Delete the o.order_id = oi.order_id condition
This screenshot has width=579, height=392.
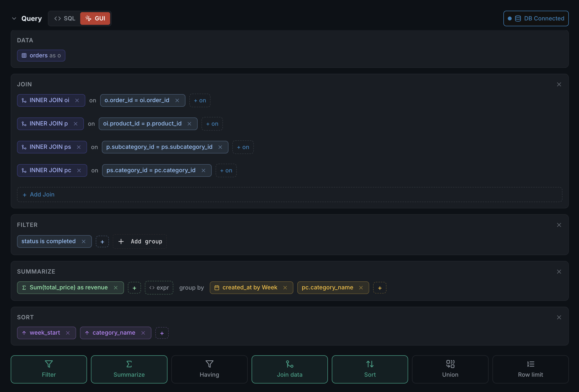[x=177, y=100]
